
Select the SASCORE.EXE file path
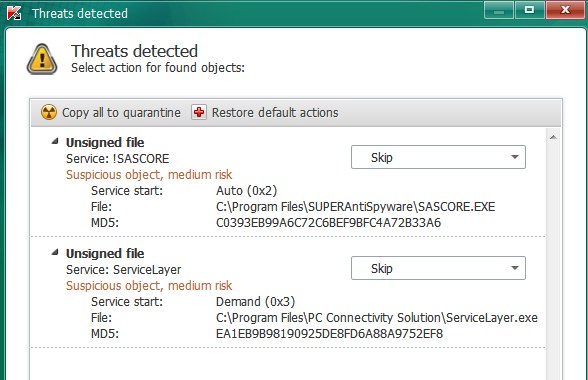[356, 207]
